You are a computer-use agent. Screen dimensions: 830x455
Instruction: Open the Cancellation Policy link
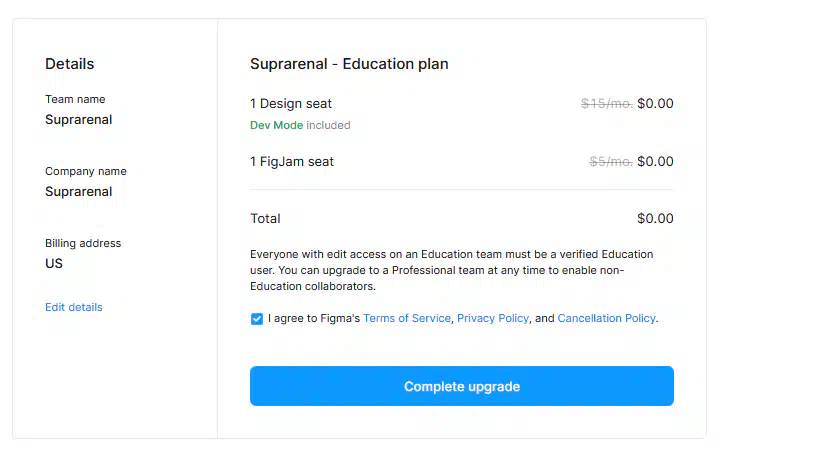coord(606,318)
